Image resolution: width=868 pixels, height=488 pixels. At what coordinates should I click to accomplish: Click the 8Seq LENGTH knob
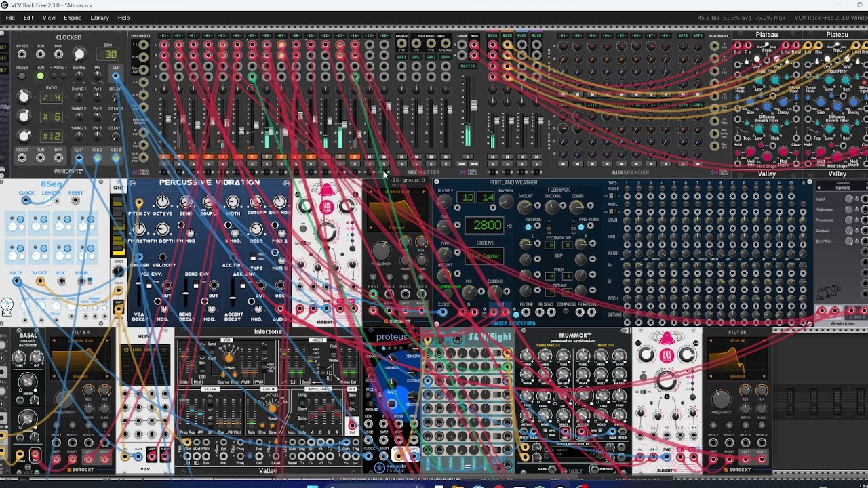coord(48,201)
